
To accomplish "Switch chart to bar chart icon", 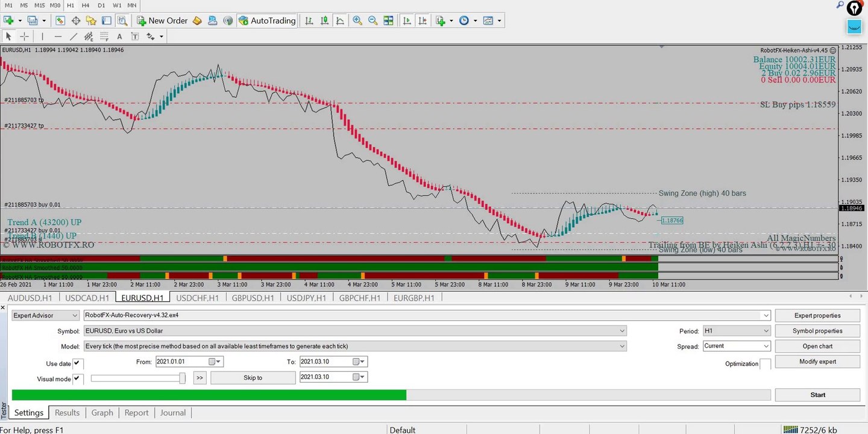I will (x=309, y=20).
